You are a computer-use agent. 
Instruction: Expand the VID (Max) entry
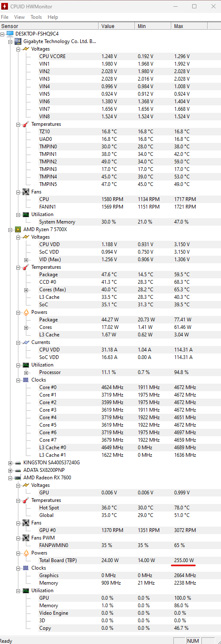click(x=26, y=260)
